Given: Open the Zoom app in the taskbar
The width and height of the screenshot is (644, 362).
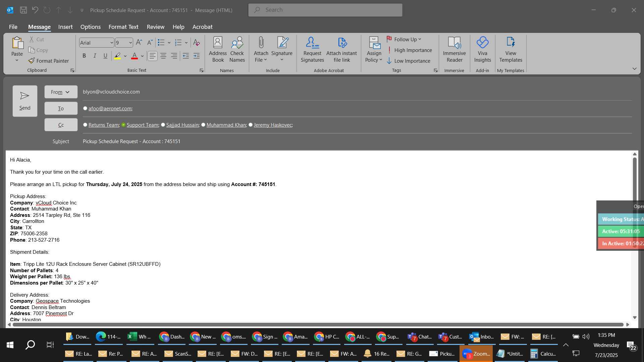Looking at the screenshot, I should click(x=476, y=354).
